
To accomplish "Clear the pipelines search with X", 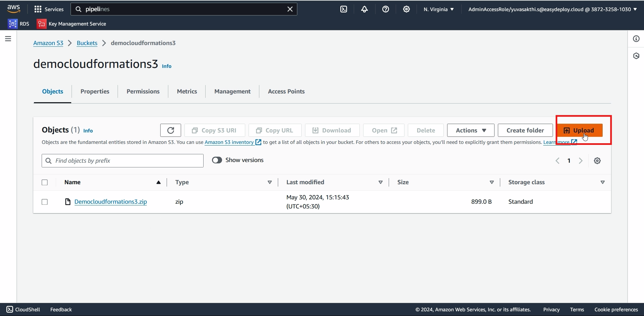I will coord(290,9).
